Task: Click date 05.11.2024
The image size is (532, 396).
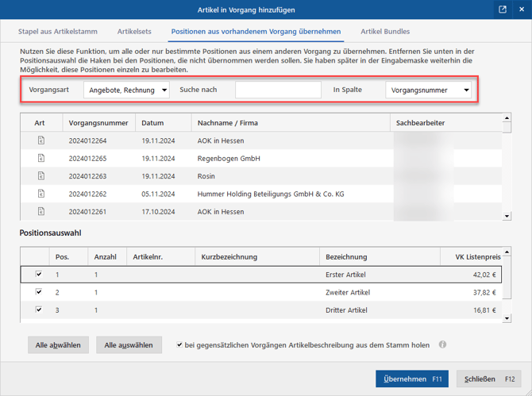Action: click(158, 194)
